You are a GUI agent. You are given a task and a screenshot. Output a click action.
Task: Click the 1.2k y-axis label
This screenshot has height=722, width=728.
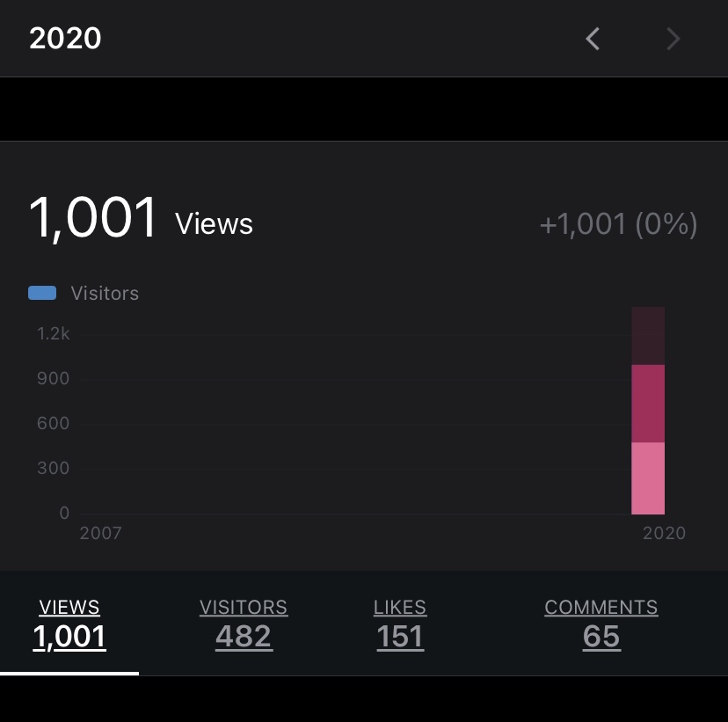pyautogui.click(x=53, y=333)
